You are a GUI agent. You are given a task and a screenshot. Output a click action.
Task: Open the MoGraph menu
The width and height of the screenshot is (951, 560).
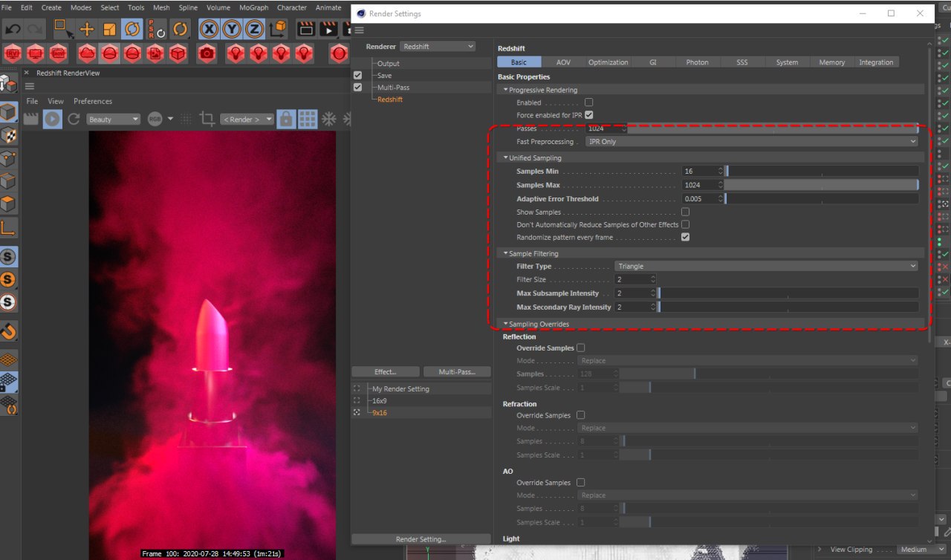pos(253,7)
